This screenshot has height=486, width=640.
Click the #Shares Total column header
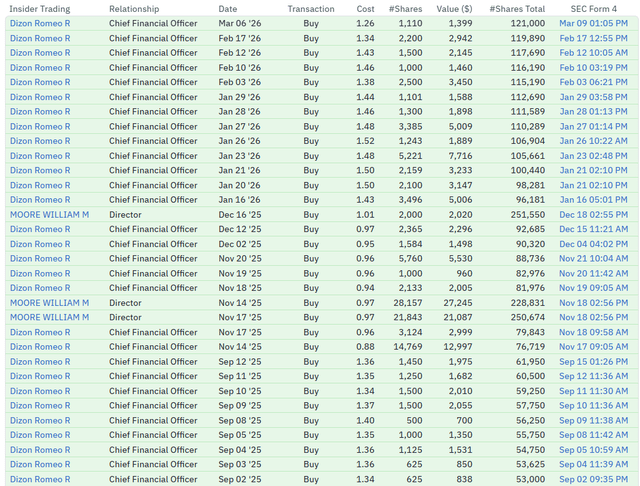tap(517, 9)
